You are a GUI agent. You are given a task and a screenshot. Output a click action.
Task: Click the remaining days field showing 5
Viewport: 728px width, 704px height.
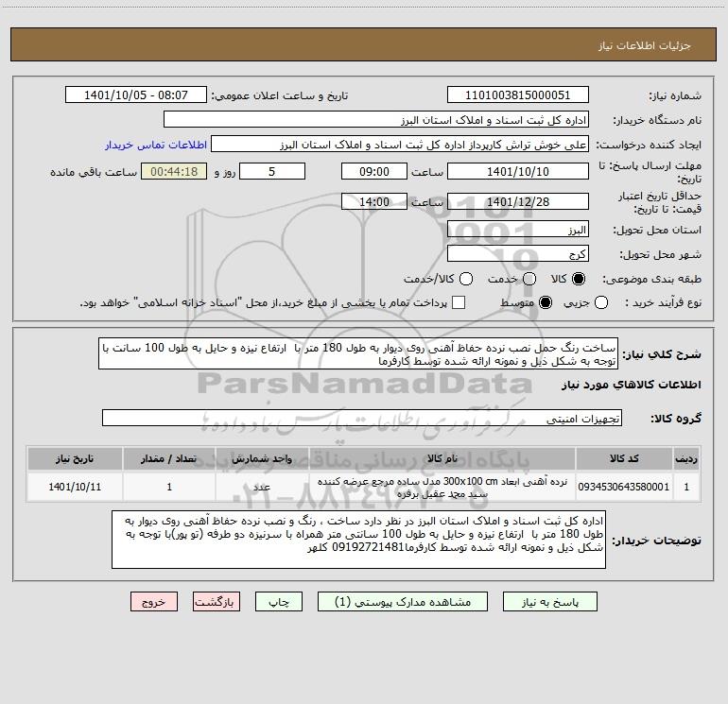pos(272,171)
